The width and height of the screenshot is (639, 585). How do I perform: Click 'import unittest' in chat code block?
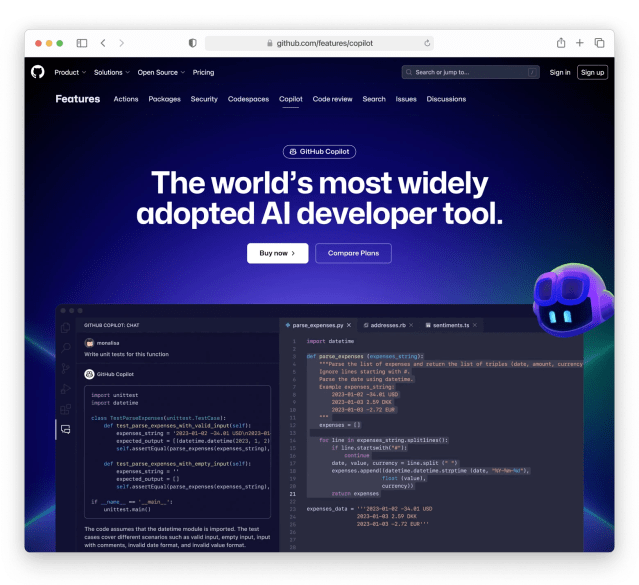115,395
